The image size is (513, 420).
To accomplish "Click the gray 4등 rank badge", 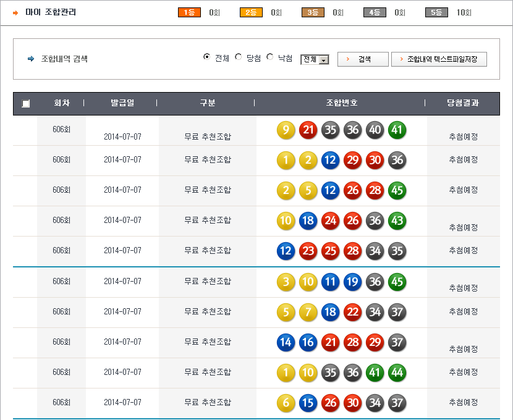I will (375, 12).
